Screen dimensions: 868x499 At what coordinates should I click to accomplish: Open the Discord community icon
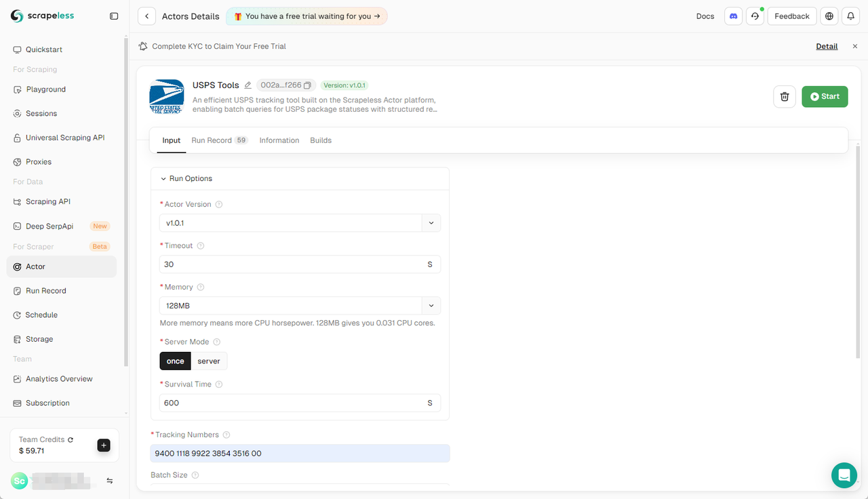[x=733, y=16]
